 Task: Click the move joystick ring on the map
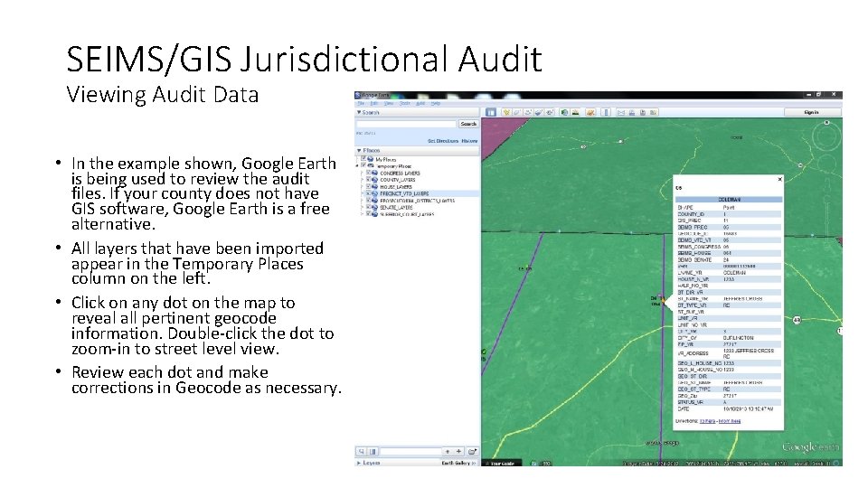coord(827,164)
